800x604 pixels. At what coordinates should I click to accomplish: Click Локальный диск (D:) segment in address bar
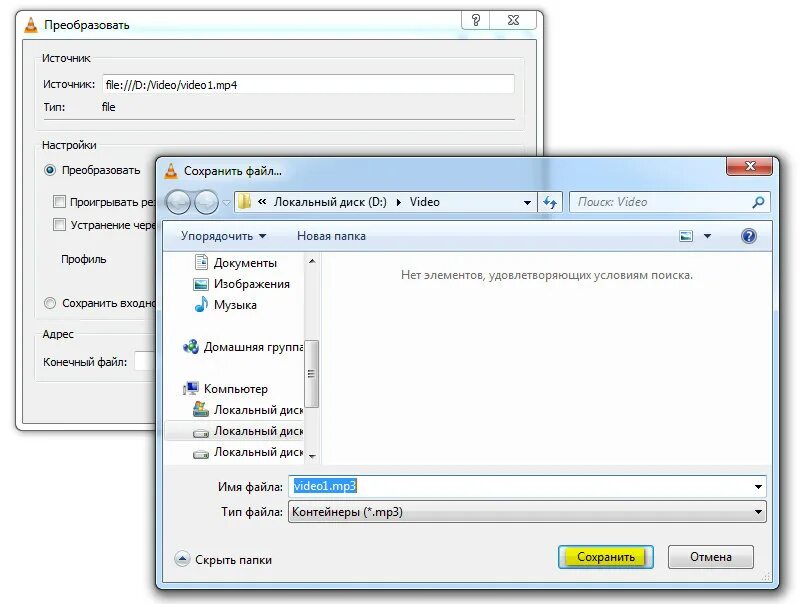[x=330, y=202]
